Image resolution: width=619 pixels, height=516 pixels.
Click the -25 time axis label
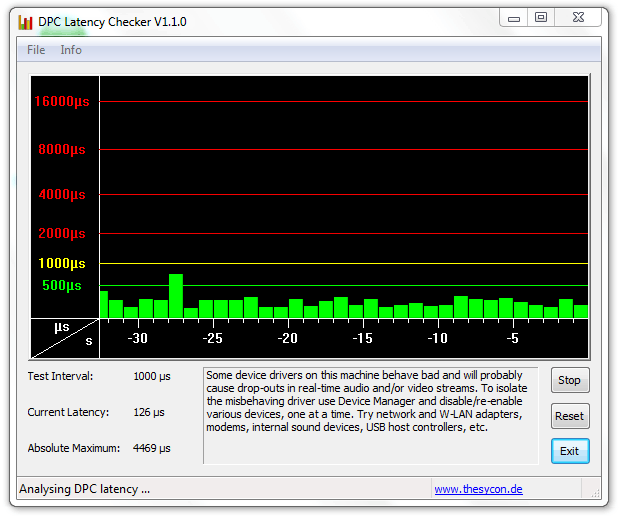(x=212, y=338)
